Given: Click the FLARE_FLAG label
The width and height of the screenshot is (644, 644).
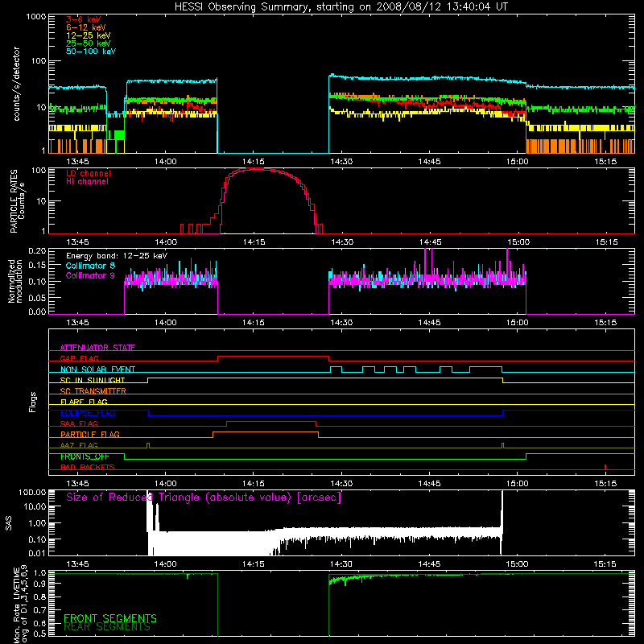Looking at the screenshot, I should point(84,402).
